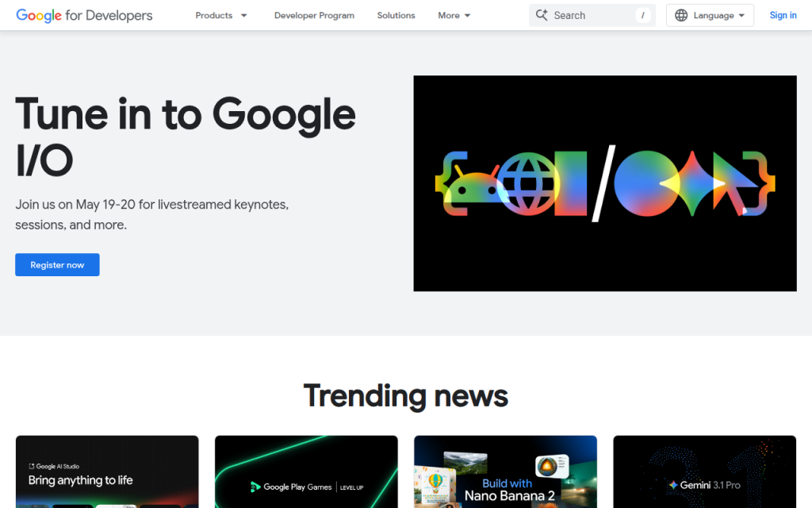
Task: Click the Google for Developers logo
Action: point(83,15)
